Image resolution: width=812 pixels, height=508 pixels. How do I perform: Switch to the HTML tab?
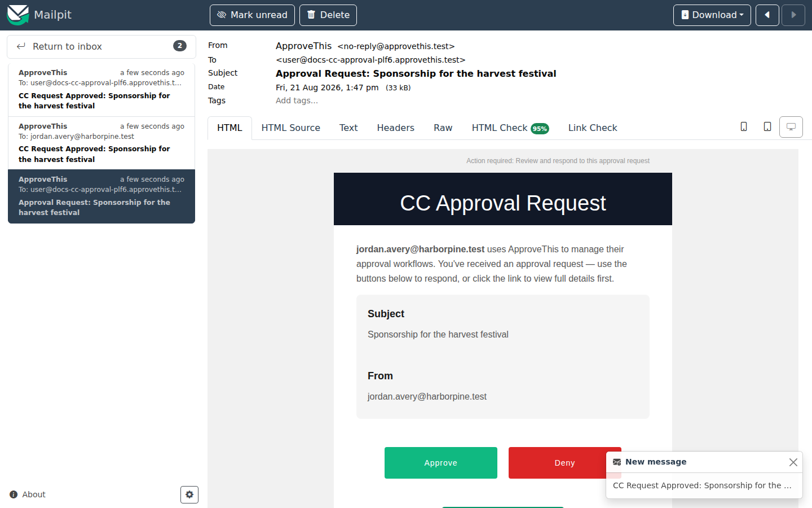(230, 128)
